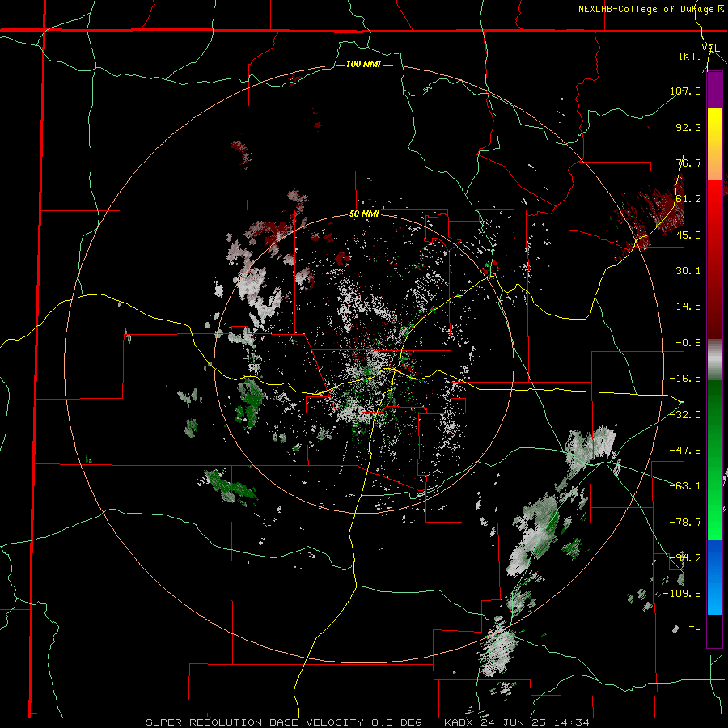Click the 76.7 velocity scale value
Screen dimensions: 728x728
click(688, 163)
